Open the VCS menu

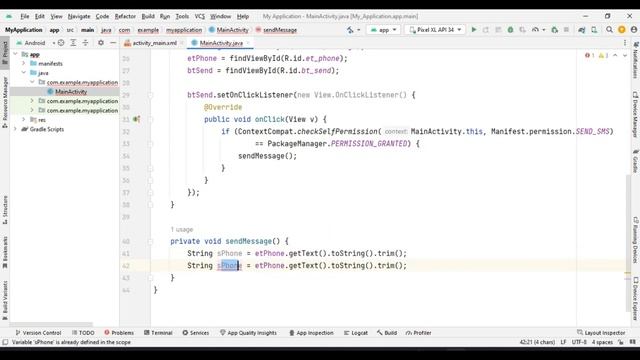(199, 16)
